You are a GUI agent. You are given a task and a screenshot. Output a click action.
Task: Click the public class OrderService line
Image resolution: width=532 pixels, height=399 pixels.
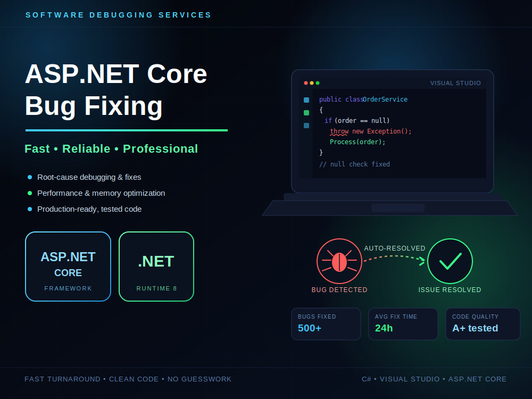363,99
